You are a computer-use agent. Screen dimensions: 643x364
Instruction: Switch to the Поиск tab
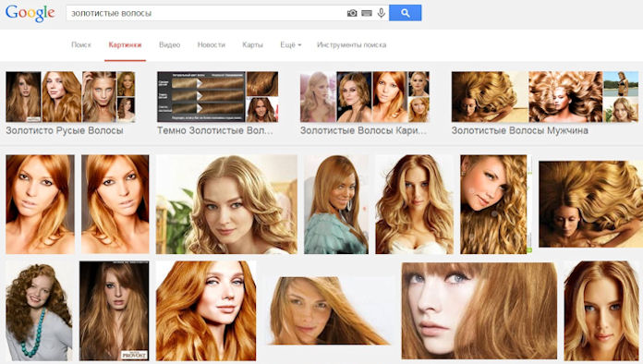81,44
